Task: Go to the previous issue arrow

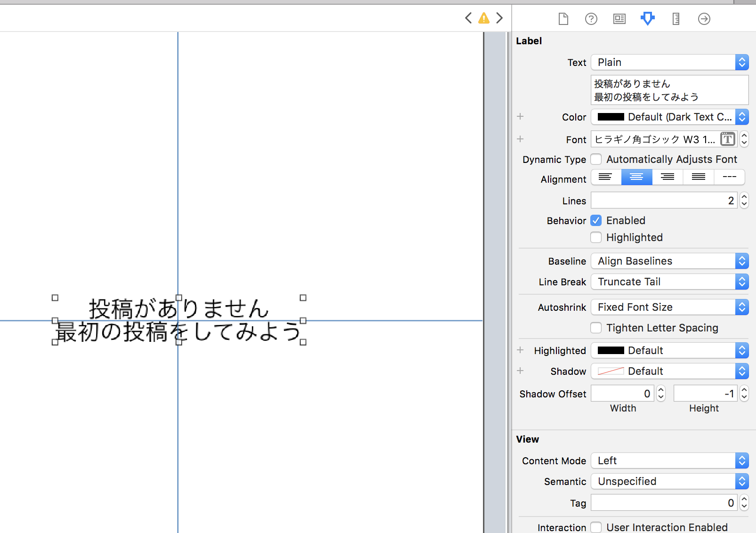Action: (468, 18)
